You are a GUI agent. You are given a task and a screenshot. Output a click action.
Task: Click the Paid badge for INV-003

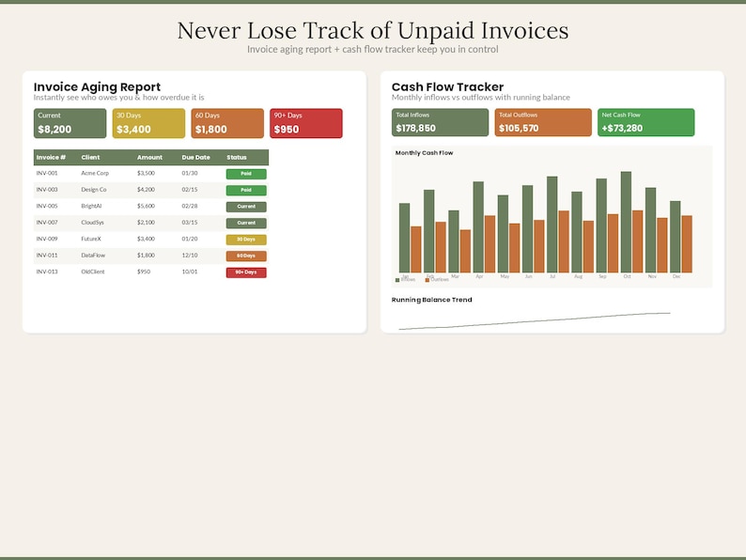pos(246,191)
